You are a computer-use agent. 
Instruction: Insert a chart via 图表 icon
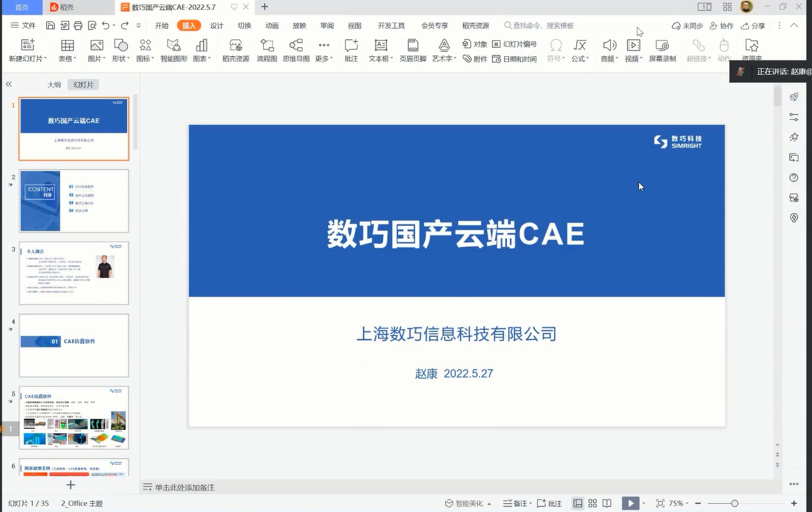click(x=201, y=51)
